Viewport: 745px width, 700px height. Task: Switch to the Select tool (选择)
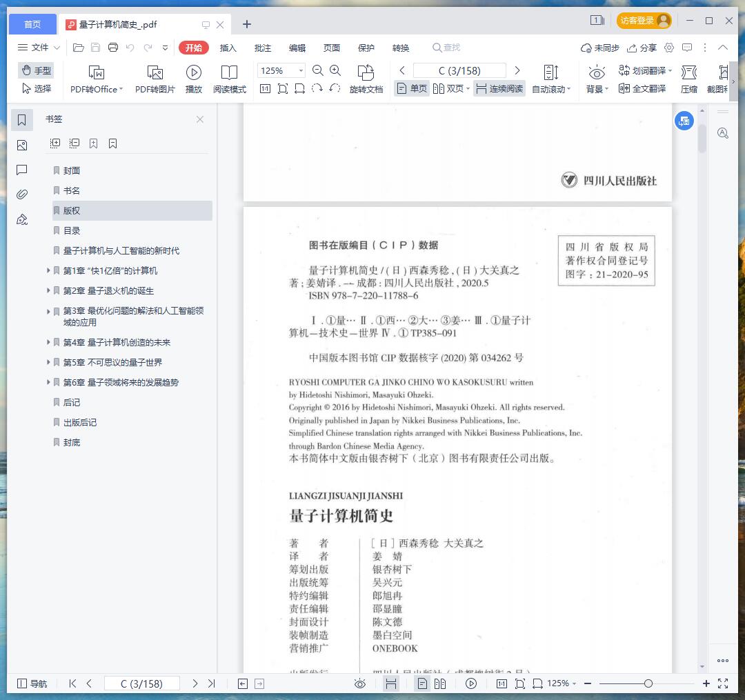[37, 88]
